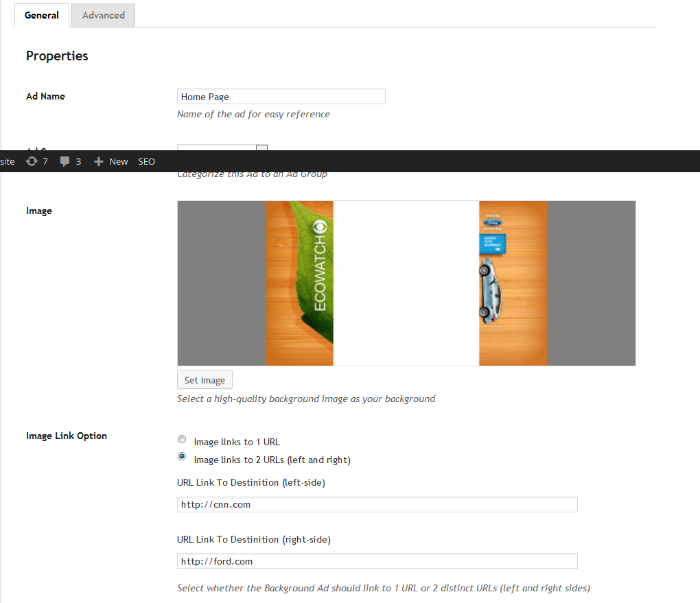The height and width of the screenshot is (603, 700).
Task: Click left-side URL field with cnn.com
Action: (377, 504)
